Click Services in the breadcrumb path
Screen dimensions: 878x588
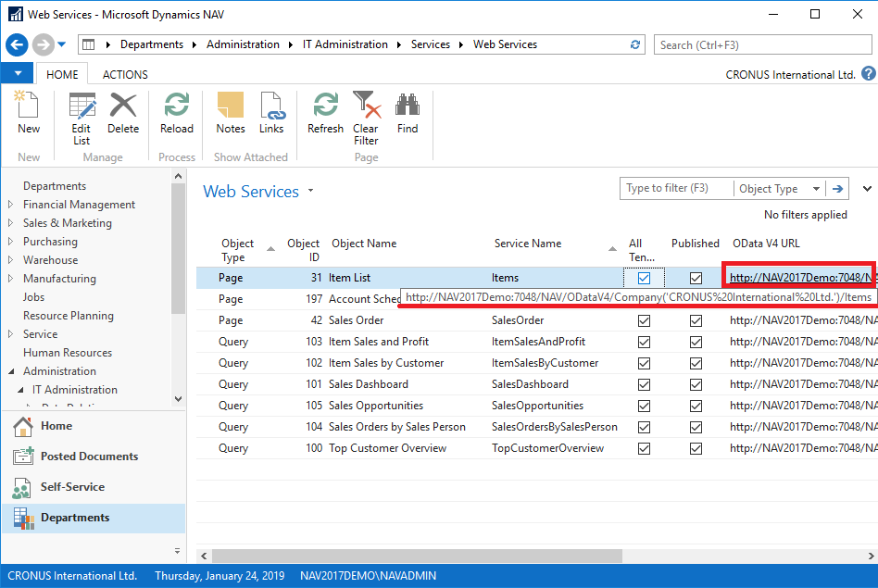pyautogui.click(x=430, y=44)
